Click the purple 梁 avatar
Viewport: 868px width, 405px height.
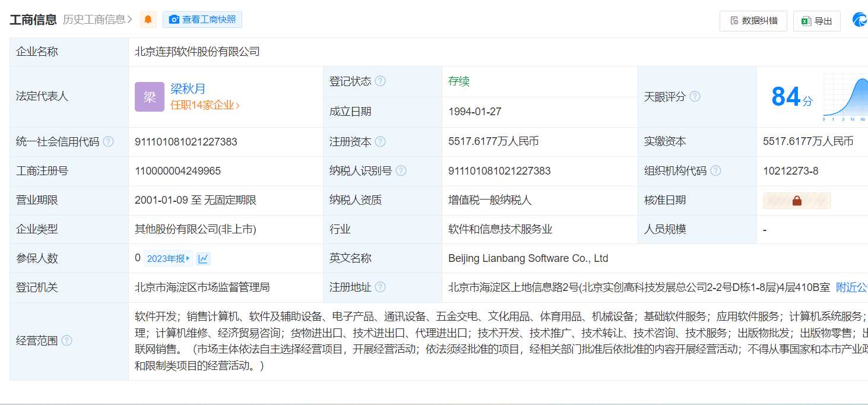150,97
